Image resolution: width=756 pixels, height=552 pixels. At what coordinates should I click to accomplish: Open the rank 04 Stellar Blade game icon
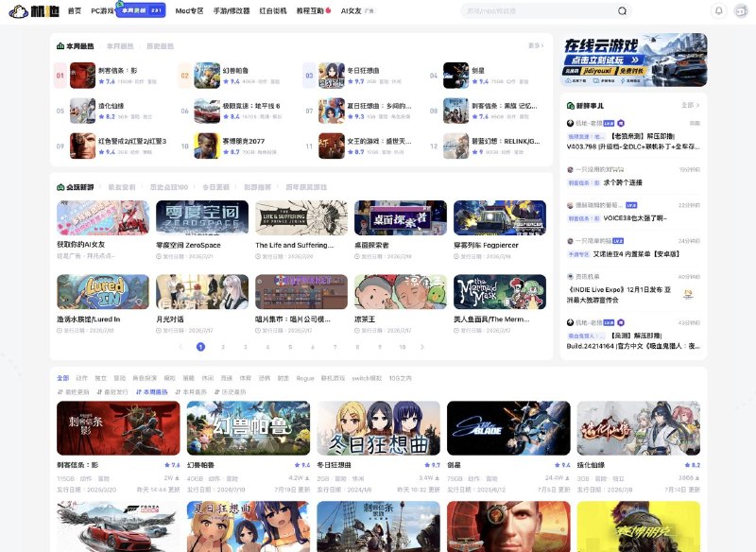point(455,76)
